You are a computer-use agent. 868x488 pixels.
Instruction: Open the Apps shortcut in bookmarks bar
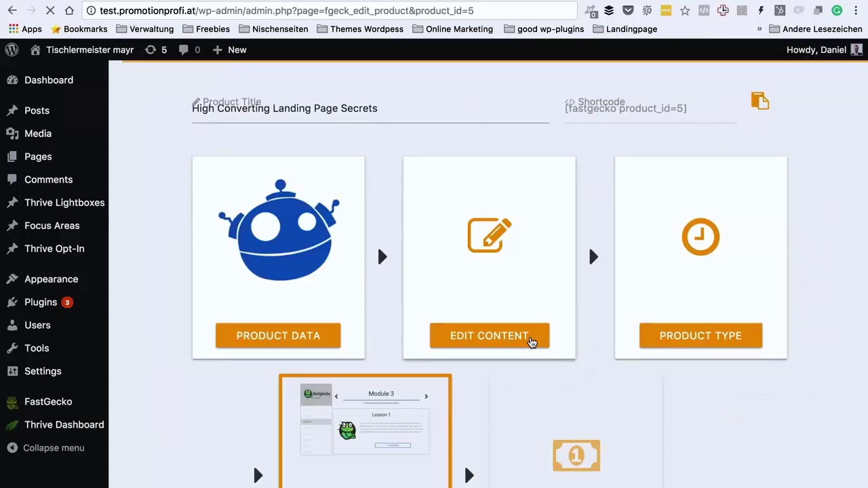(25, 29)
